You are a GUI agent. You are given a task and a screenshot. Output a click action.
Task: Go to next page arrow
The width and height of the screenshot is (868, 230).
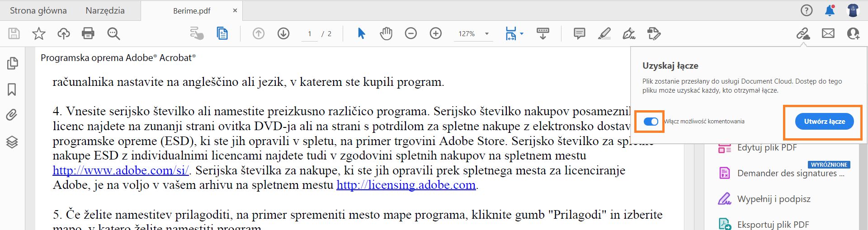283,33
